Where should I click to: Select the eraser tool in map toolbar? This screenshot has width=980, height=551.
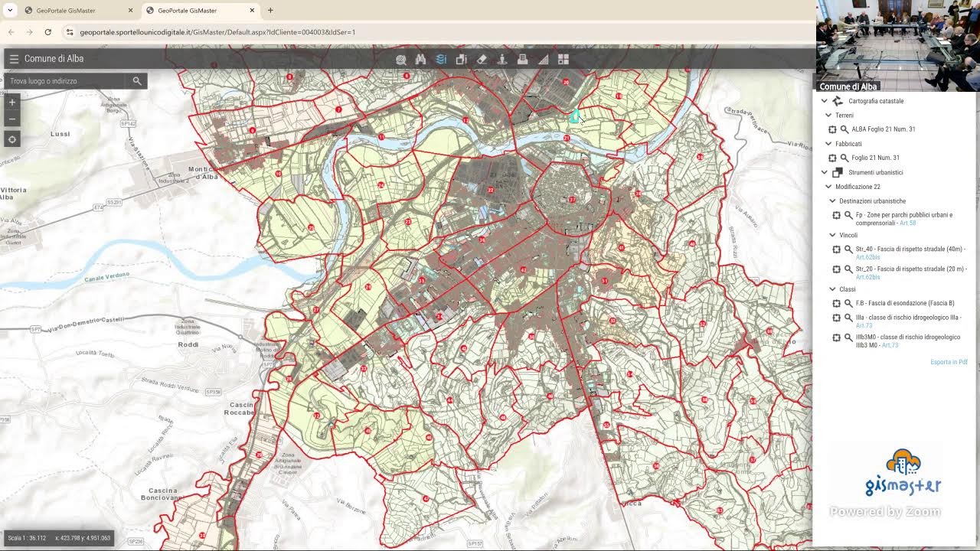click(482, 59)
